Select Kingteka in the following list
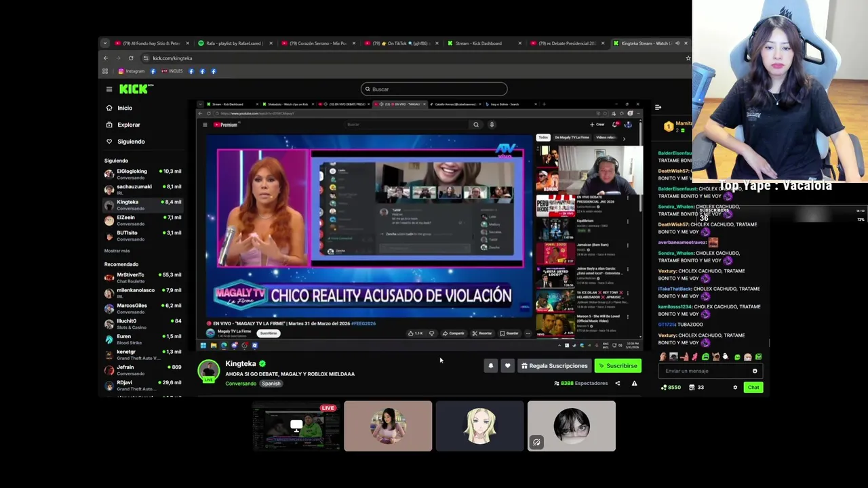The image size is (868, 488). [142, 204]
